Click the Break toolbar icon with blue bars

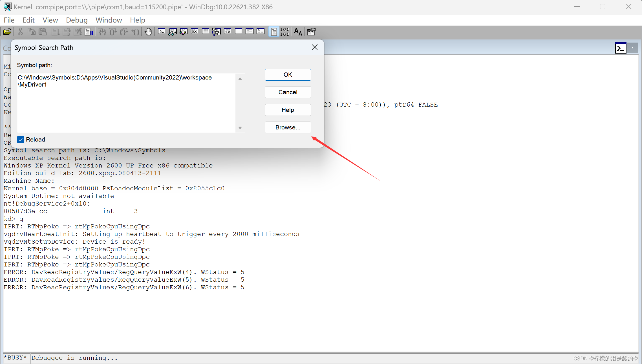click(89, 32)
